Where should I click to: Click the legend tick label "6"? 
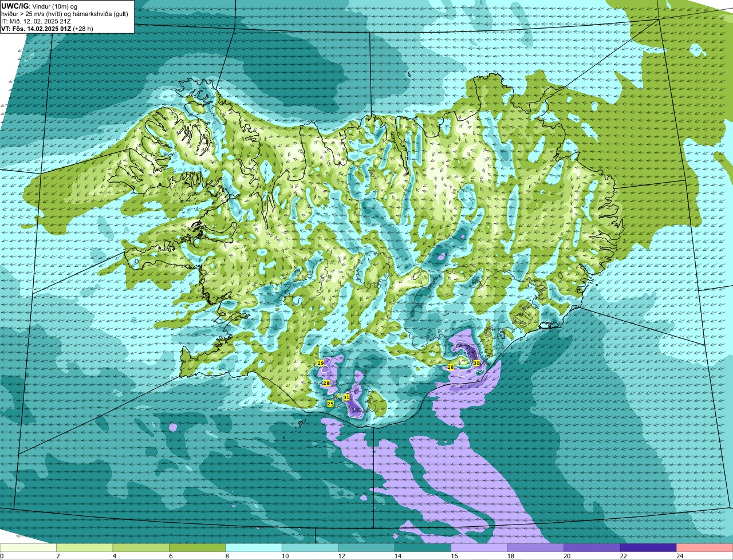(170, 556)
